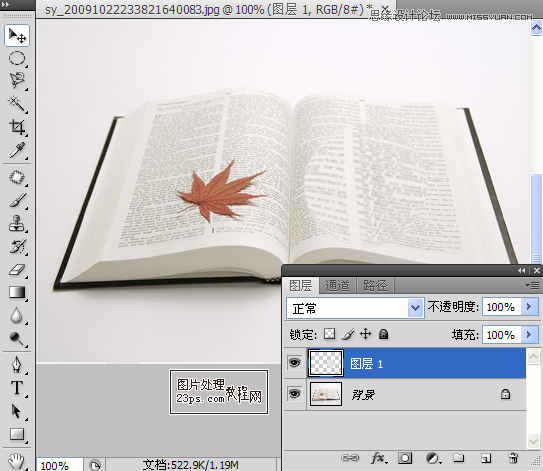Image resolution: width=543 pixels, height=471 pixels.
Task: Switch to the 图层 tab
Action: (x=300, y=286)
